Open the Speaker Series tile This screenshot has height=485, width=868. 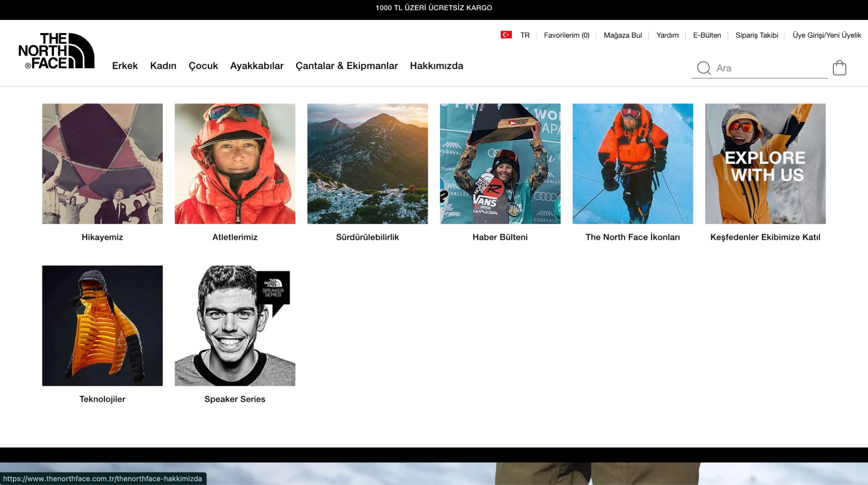(x=234, y=325)
